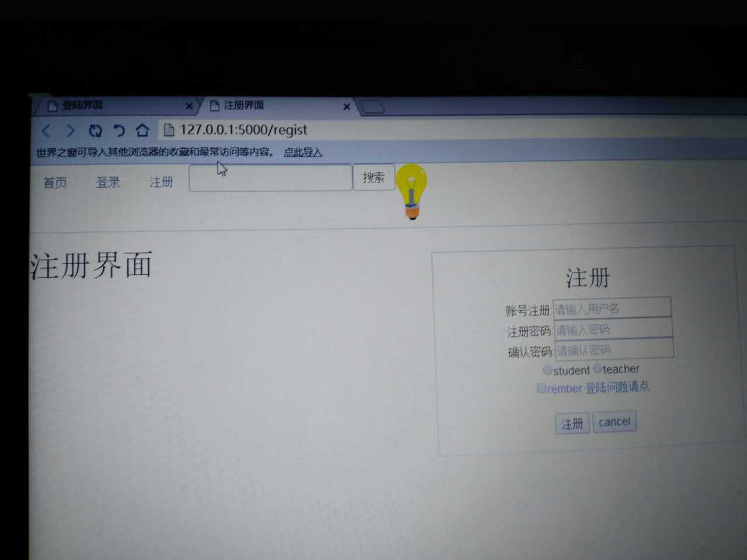Click the 点此导入 import link

(303, 152)
